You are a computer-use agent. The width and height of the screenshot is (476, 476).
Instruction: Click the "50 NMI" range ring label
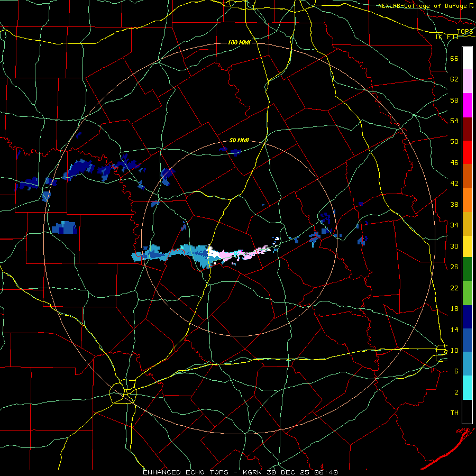tap(239, 140)
